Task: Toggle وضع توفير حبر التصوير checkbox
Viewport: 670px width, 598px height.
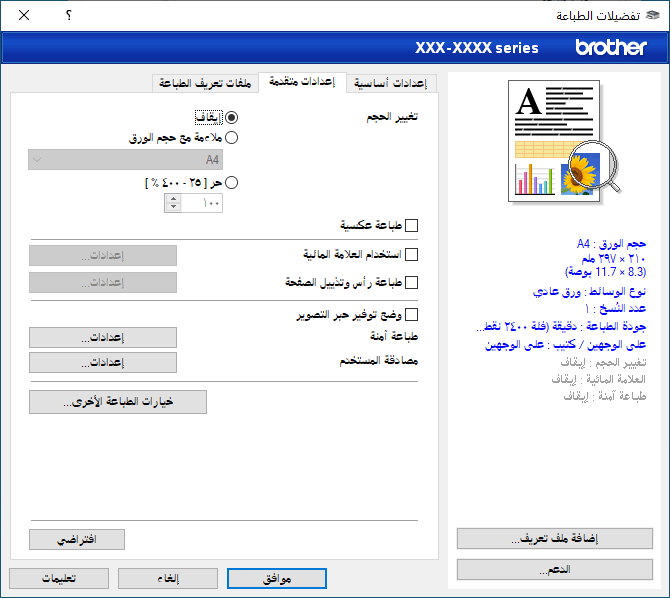Action: coord(411,314)
